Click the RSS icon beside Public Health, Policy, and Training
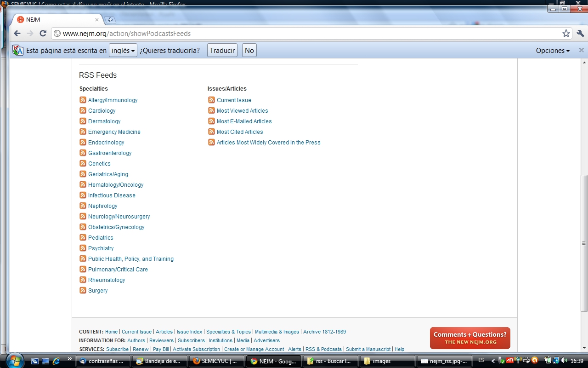Screen dimensions: 588x368 click(83, 259)
